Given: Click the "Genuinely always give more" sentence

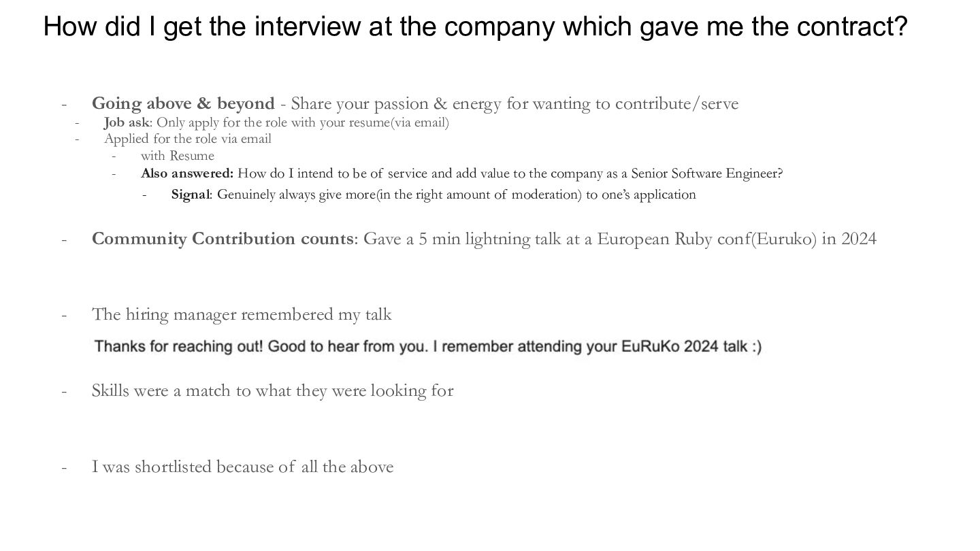Looking at the screenshot, I should click(x=456, y=195).
